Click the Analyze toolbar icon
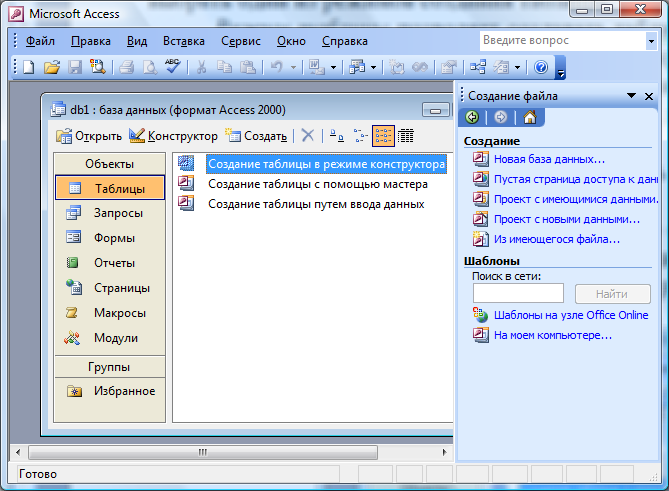 click(357, 67)
